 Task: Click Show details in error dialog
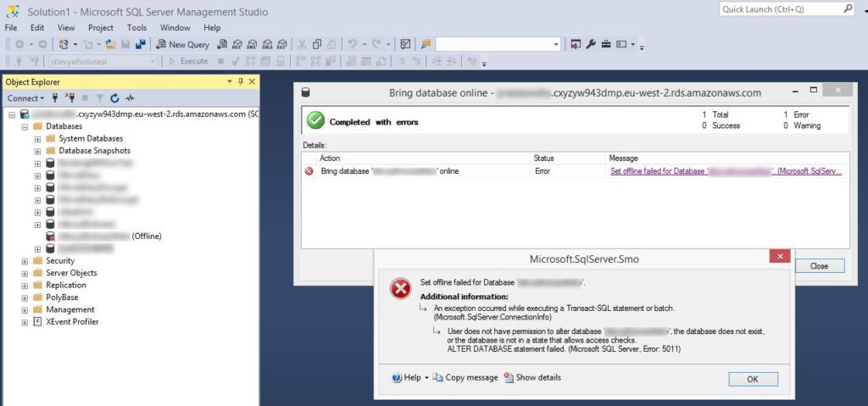click(532, 378)
